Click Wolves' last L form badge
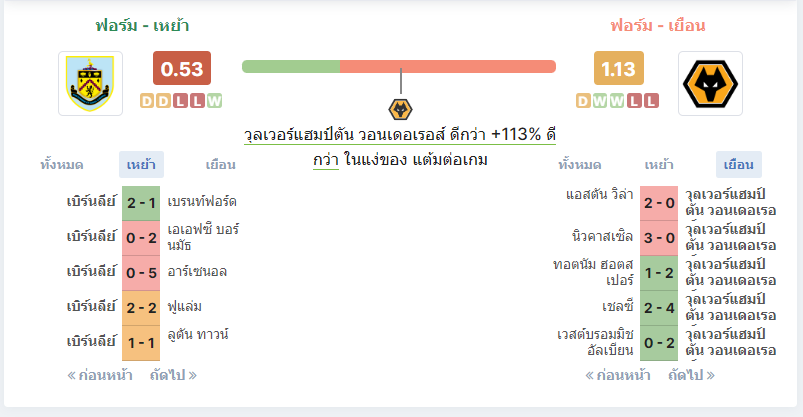This screenshot has width=803, height=417. point(651,101)
